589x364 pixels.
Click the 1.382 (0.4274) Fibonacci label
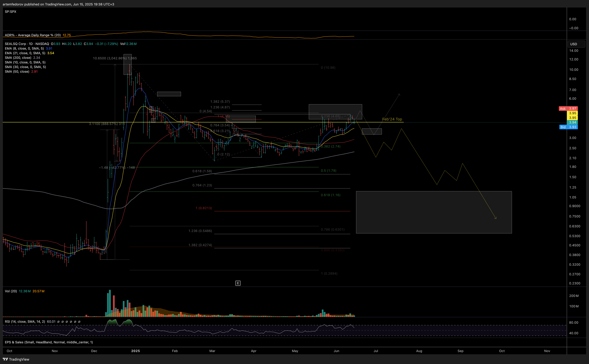(x=200, y=245)
